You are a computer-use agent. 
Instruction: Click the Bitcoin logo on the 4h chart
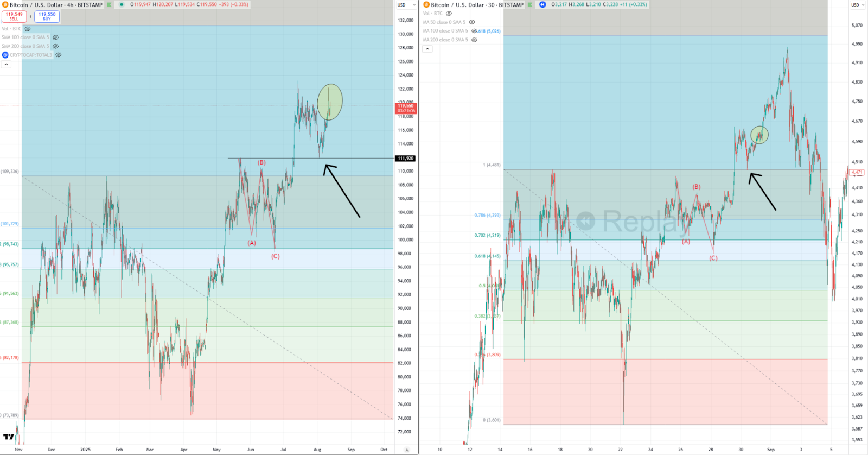pos(5,5)
